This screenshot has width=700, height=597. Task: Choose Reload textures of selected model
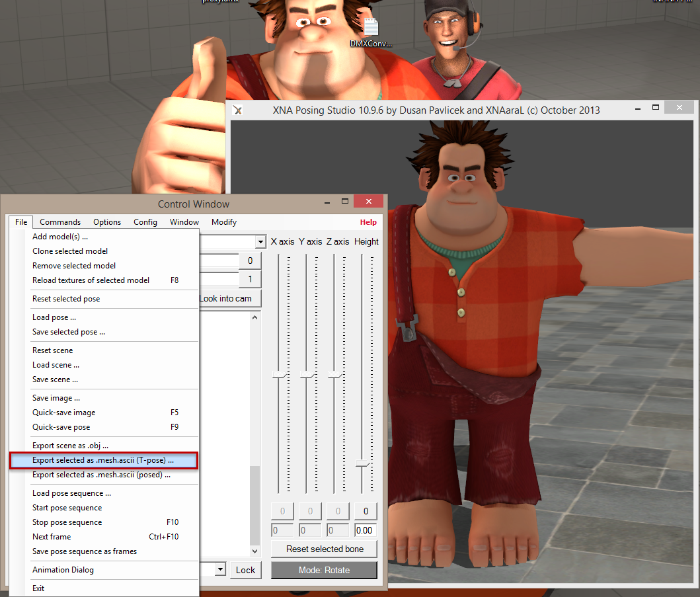(x=104, y=280)
